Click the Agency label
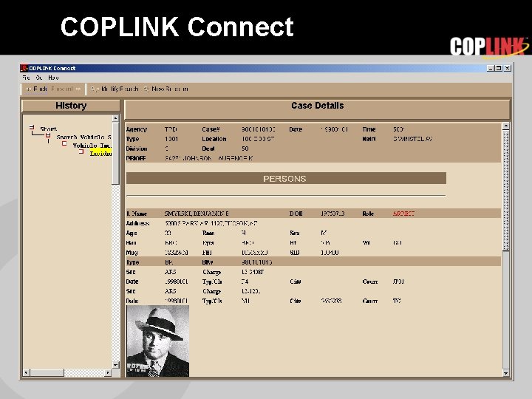Screen dimensions: 532x399 tap(137, 129)
